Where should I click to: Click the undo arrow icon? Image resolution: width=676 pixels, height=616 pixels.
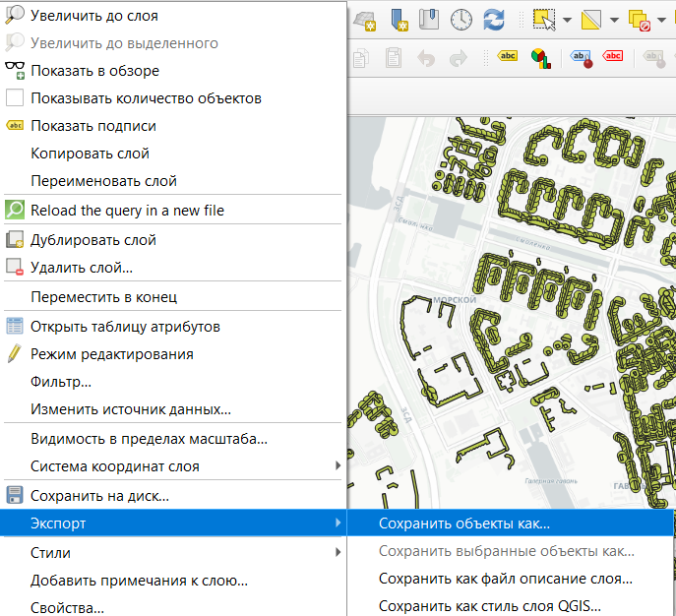click(426, 59)
